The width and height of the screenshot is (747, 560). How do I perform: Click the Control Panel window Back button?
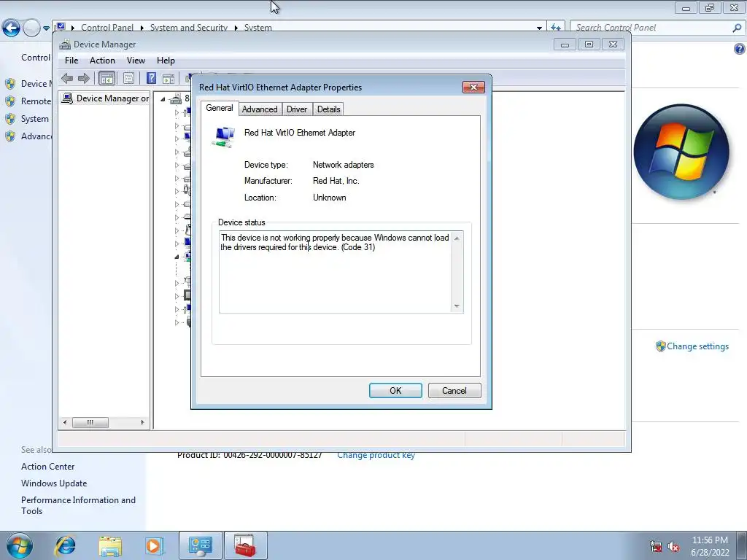[12, 28]
